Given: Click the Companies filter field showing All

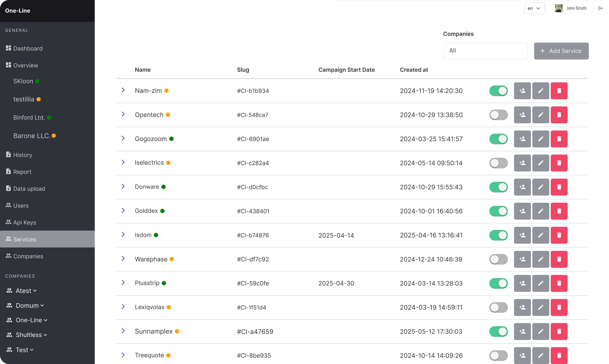Looking at the screenshot, I should [485, 51].
